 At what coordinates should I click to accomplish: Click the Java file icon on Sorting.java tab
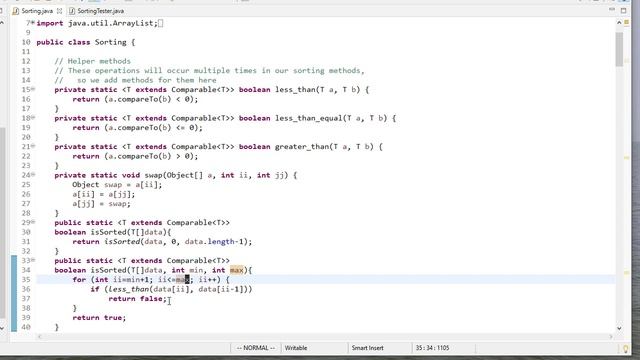[16, 11]
